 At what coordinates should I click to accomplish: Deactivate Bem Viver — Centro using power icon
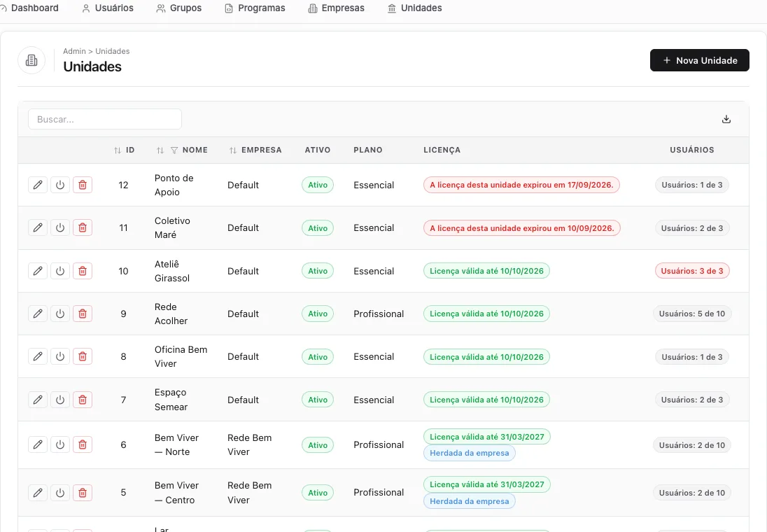click(60, 493)
